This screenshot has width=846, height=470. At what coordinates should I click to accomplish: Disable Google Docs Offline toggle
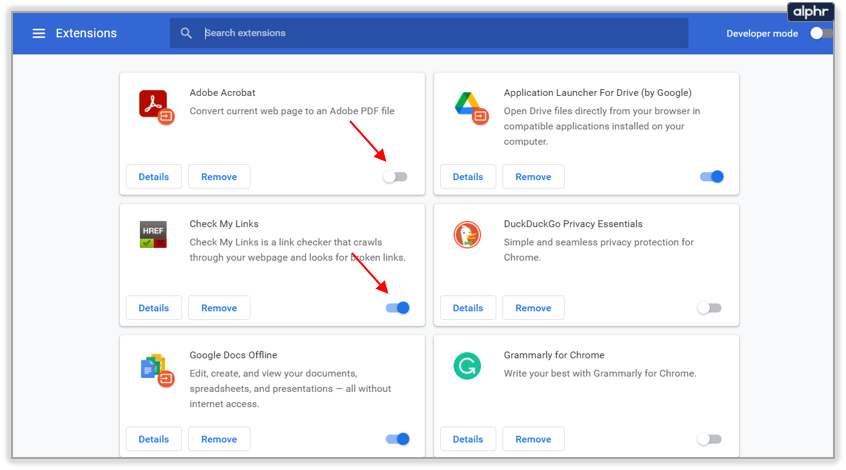398,439
